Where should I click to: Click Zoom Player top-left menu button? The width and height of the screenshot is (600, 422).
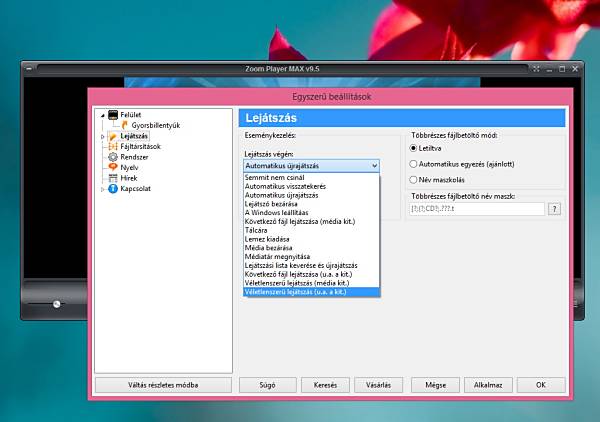tap(29, 69)
